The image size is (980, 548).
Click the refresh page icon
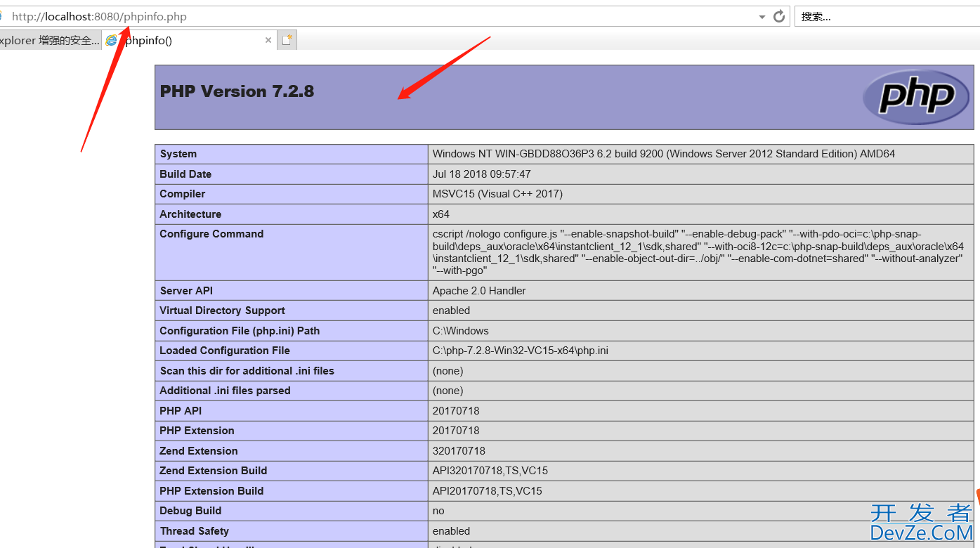pos(779,16)
